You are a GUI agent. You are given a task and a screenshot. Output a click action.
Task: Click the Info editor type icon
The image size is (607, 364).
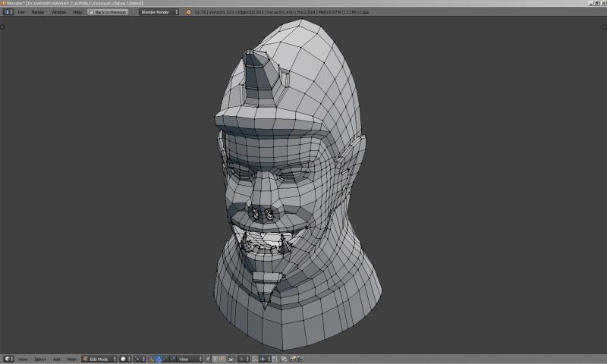[8, 12]
